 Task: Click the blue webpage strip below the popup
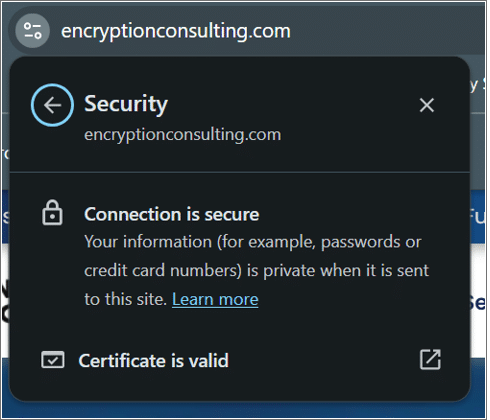pos(243,409)
